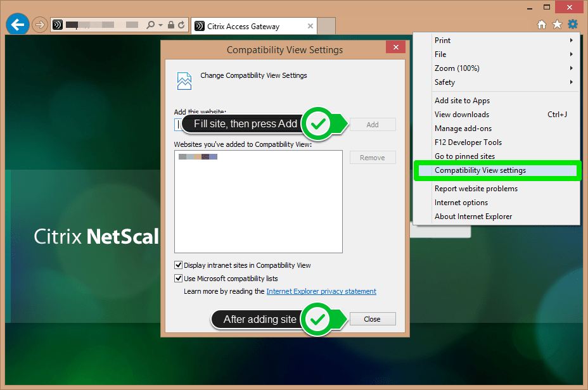
Task: Click inside the Add this website field
Action: 179,124
